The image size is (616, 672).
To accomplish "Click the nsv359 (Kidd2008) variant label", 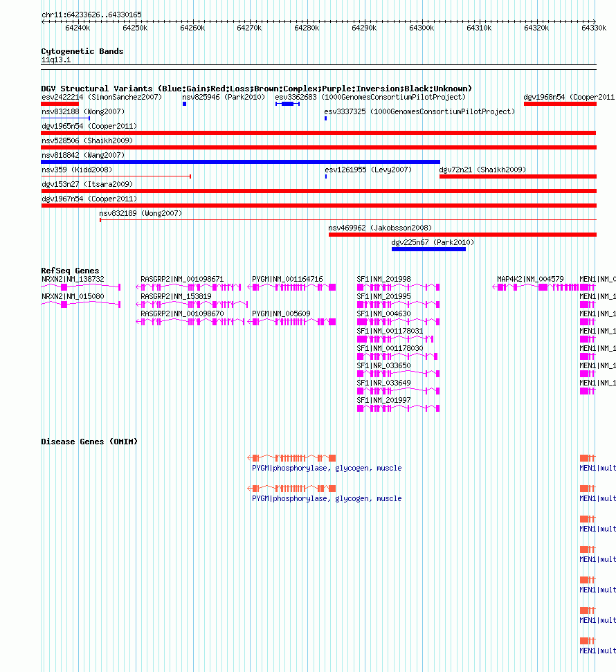I will pyautogui.click(x=77, y=170).
